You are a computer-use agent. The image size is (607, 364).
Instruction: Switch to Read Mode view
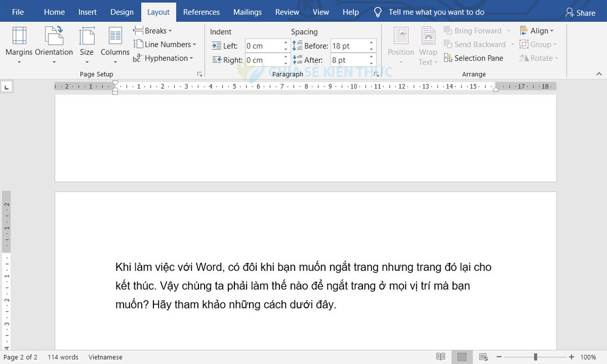pos(440,356)
